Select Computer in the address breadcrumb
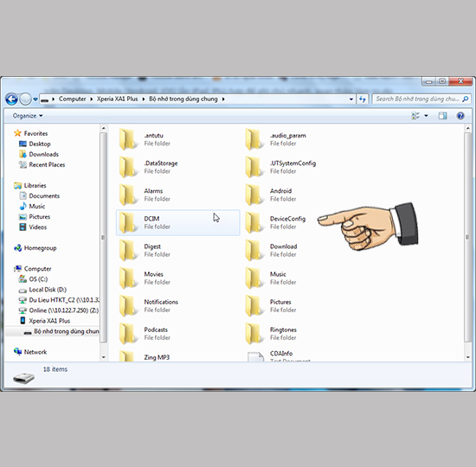The height and width of the screenshot is (467, 476). (x=72, y=99)
